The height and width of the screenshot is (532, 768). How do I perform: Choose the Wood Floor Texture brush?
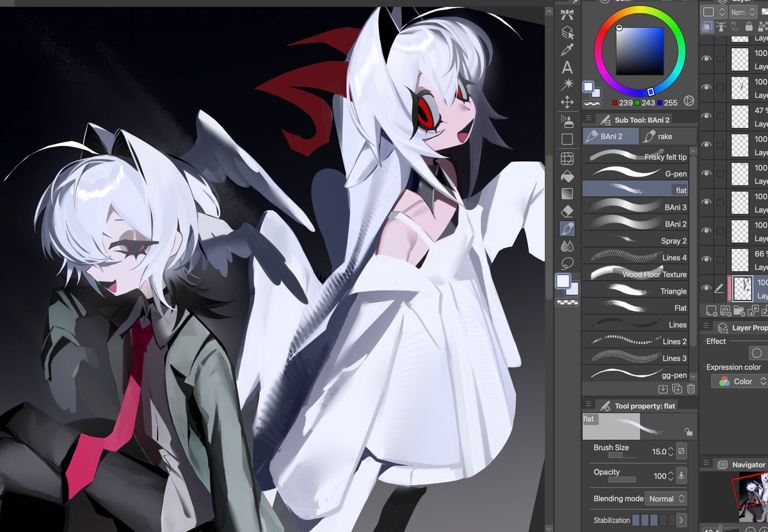tap(635, 274)
